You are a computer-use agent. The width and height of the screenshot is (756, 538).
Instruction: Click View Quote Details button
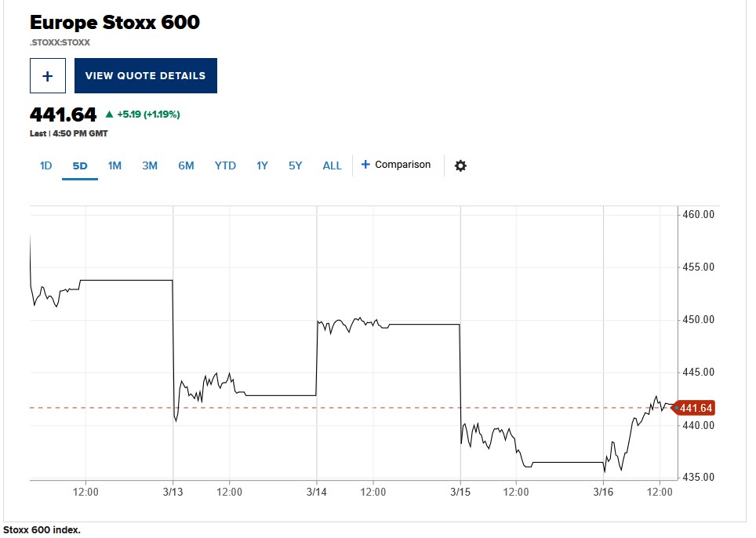pos(146,76)
